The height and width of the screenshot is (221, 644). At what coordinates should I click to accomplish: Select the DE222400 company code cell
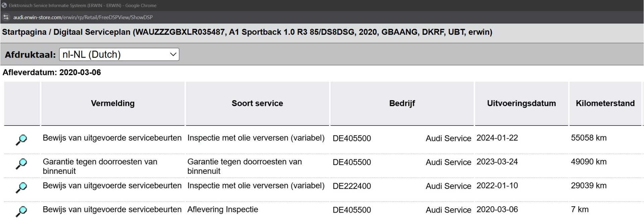[x=352, y=186]
